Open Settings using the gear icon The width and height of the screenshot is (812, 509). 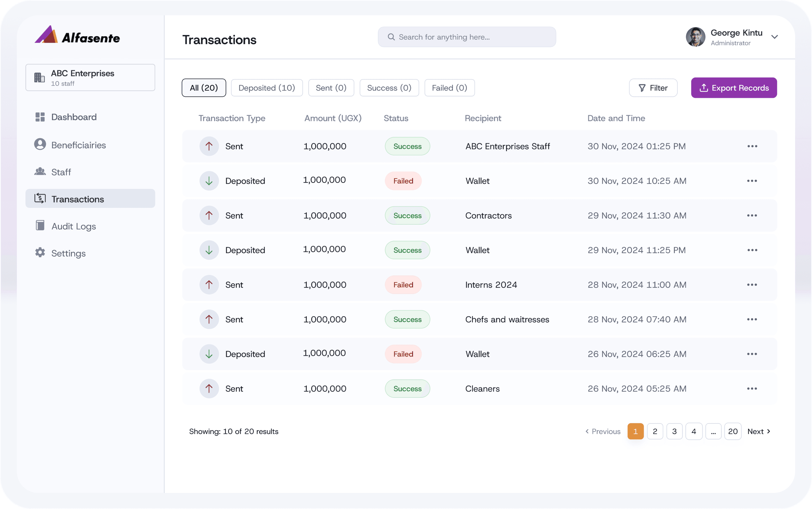[x=40, y=253]
